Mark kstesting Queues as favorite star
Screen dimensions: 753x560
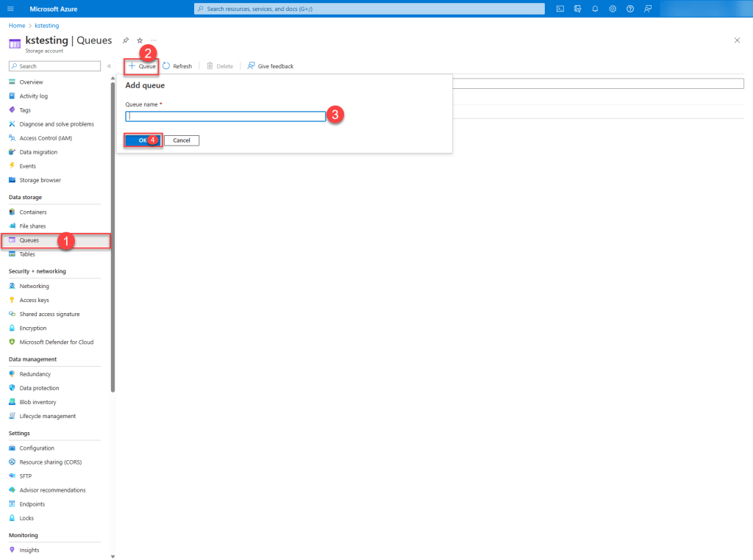[140, 40]
